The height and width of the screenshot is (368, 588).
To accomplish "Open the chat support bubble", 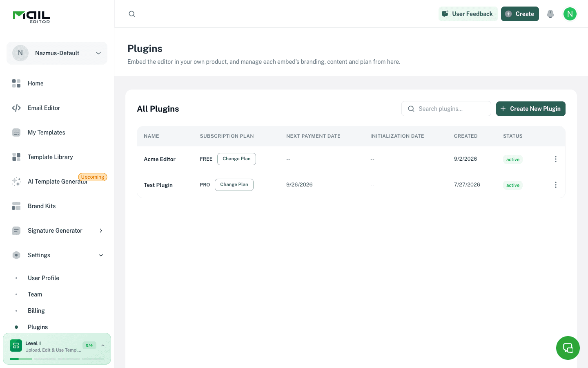I will [x=568, y=348].
